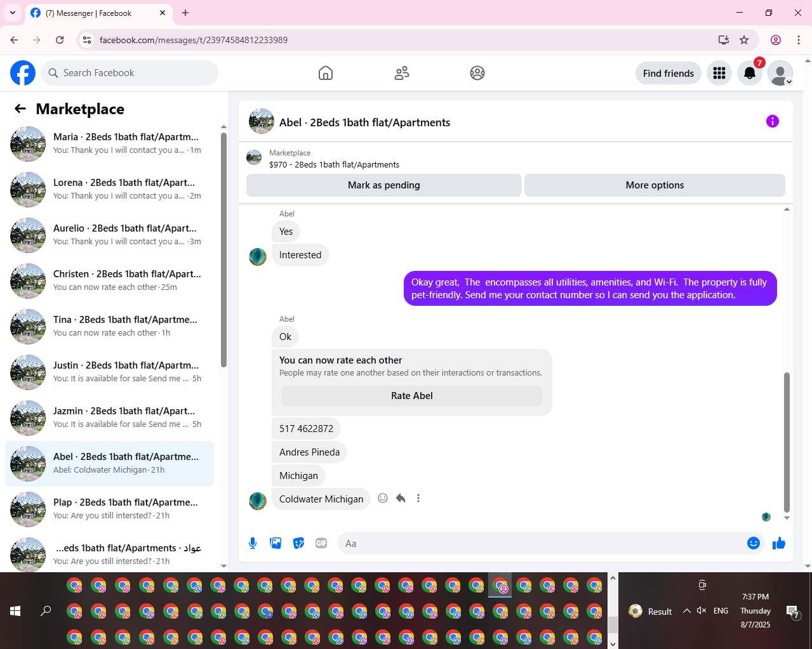
Task: Open Jazmin conversation
Action: (109, 418)
